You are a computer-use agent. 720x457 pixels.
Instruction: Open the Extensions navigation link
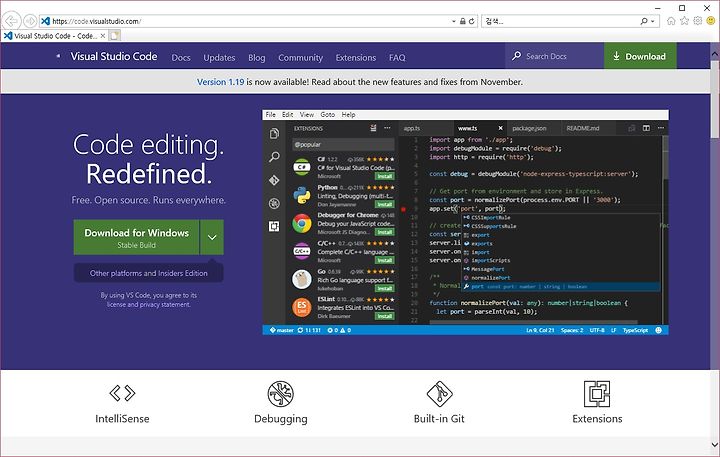[x=355, y=57]
